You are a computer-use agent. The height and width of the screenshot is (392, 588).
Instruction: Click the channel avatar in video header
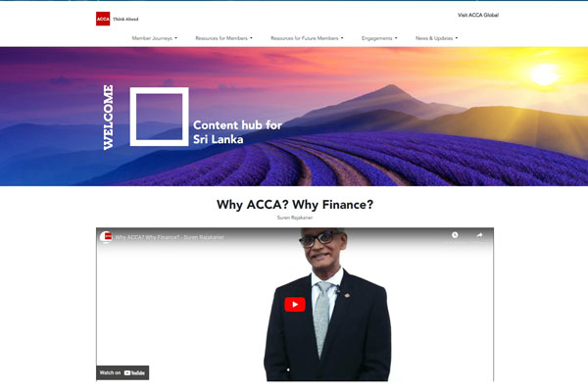[106, 237]
